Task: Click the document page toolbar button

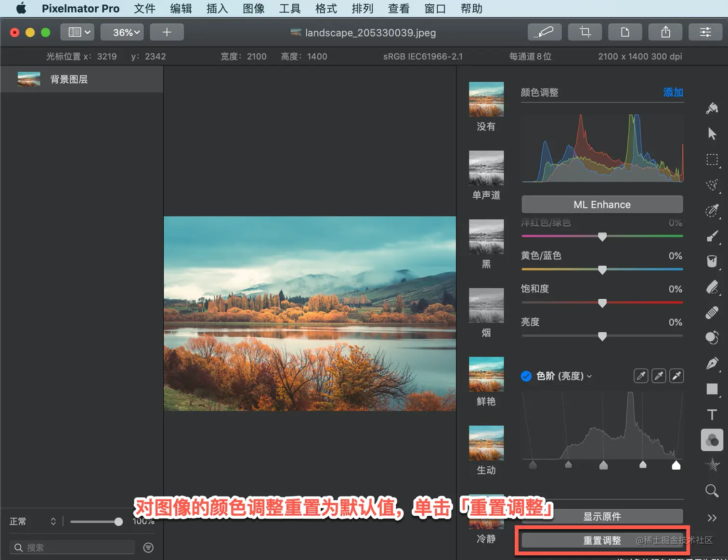Action: tap(625, 32)
